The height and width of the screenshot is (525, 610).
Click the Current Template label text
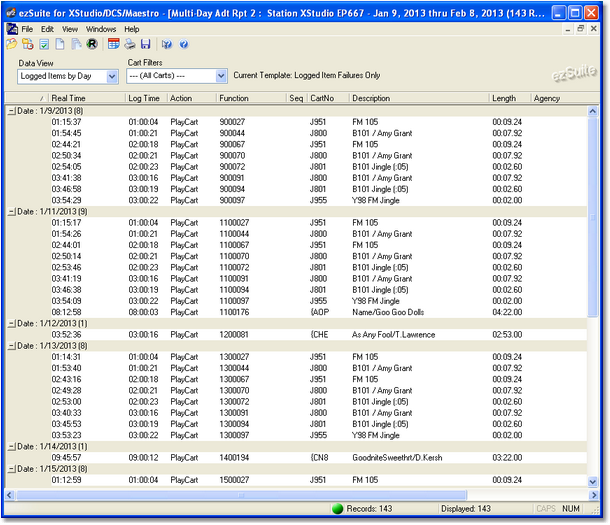(307, 75)
